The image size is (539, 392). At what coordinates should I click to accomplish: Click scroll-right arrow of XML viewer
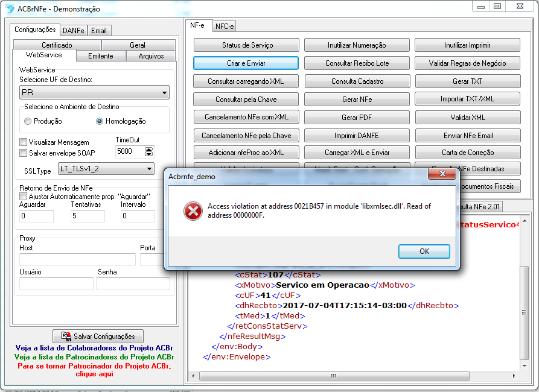[514, 376]
